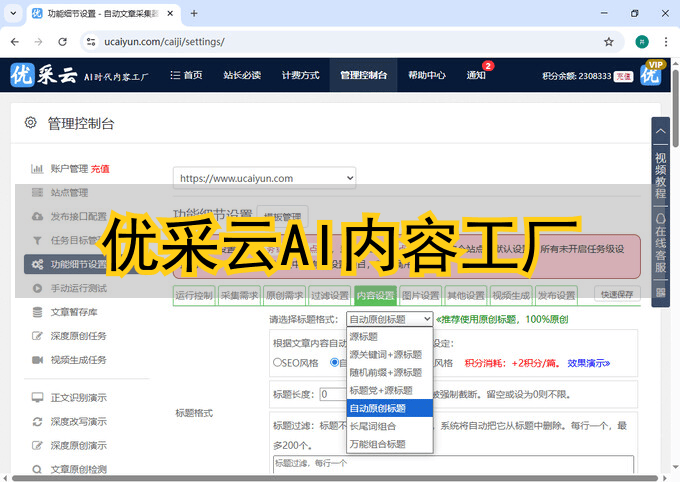The width and height of the screenshot is (680, 482).
Task: Click the 标题过滤 text area
Action: (x=452, y=464)
